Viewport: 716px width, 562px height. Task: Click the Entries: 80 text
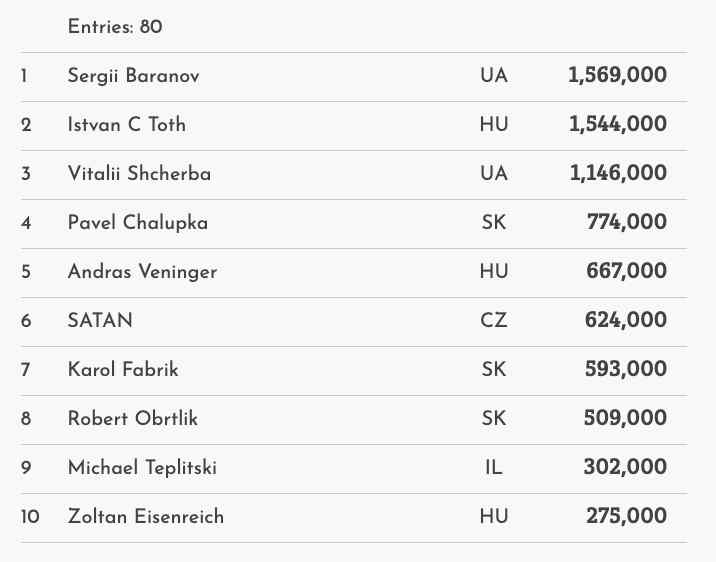pos(115,27)
